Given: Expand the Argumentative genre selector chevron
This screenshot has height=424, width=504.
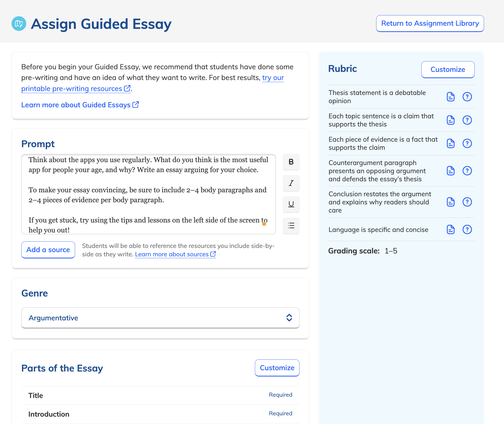Looking at the screenshot, I should (x=289, y=317).
